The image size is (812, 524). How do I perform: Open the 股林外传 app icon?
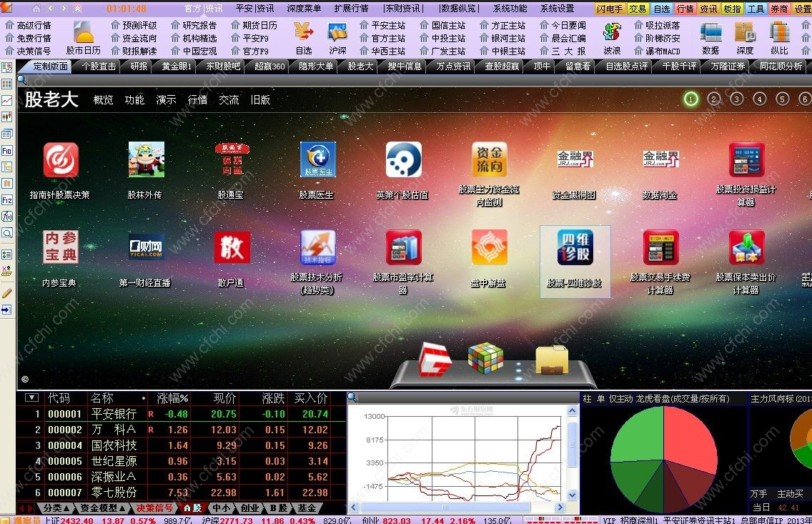pos(146,159)
